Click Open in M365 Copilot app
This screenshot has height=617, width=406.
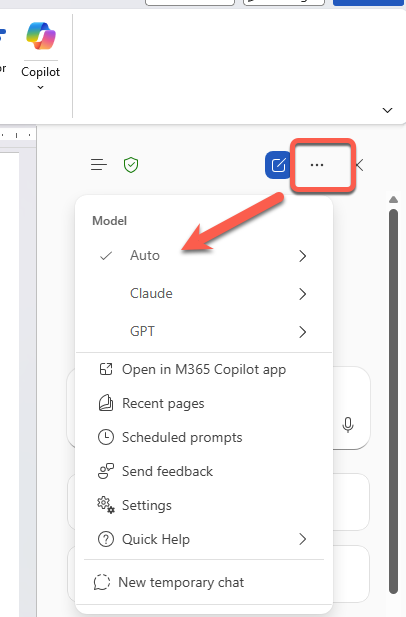coord(203,369)
